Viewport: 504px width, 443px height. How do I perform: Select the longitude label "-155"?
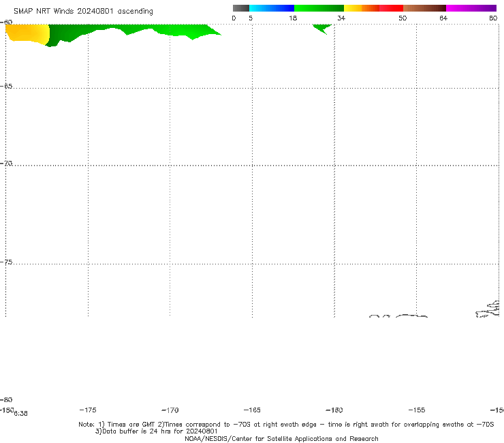417,410
